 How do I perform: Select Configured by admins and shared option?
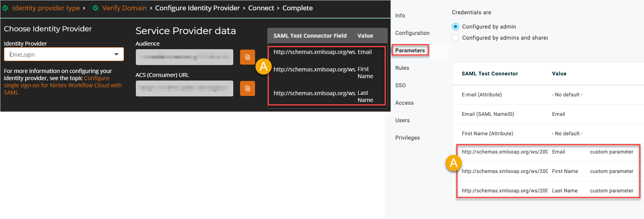pyautogui.click(x=455, y=38)
